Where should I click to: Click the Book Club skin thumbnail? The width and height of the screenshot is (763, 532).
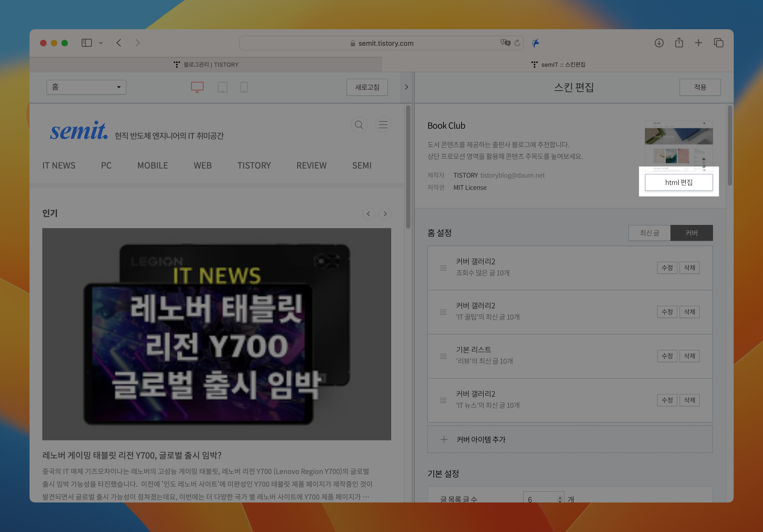click(x=679, y=146)
